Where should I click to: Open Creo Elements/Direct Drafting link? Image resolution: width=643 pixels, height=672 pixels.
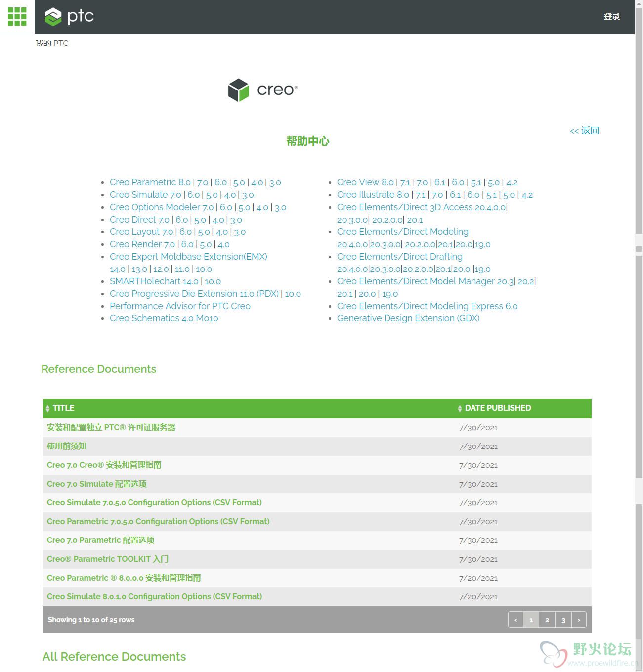point(400,257)
